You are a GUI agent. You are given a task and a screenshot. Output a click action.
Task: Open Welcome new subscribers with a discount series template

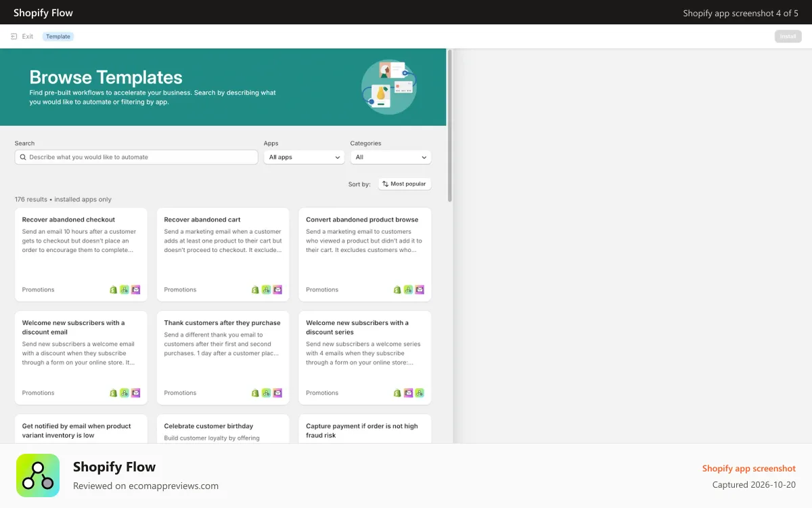coord(365,358)
